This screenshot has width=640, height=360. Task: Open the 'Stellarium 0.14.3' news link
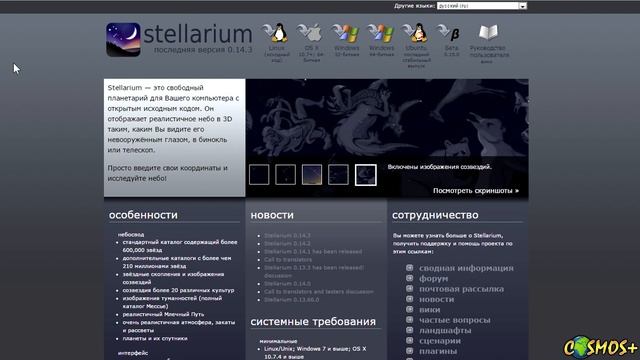pyautogui.click(x=287, y=236)
